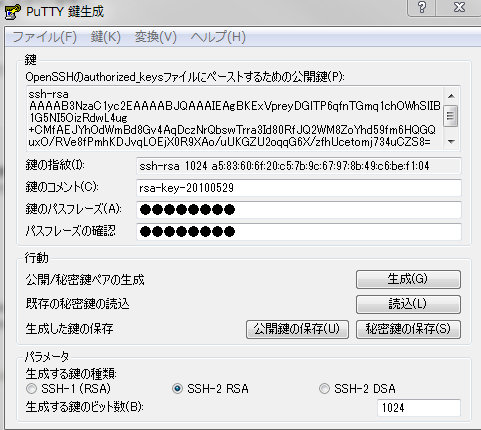Click 公開鍵の保存(U) button
481x430 pixels.
point(297,329)
